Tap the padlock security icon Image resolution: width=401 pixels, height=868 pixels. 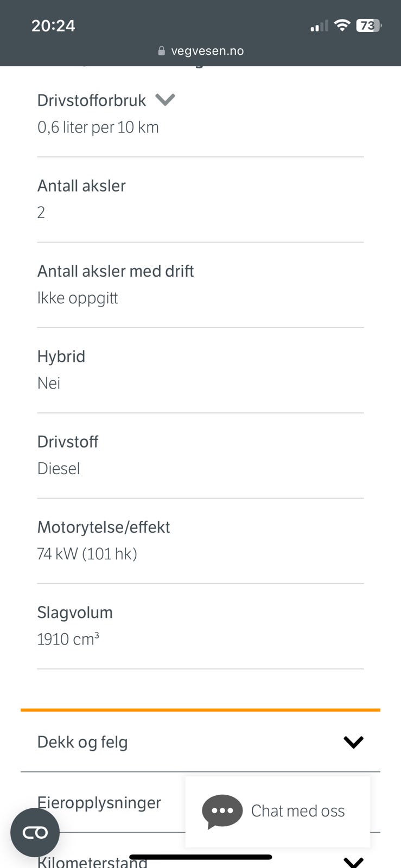coord(161,51)
